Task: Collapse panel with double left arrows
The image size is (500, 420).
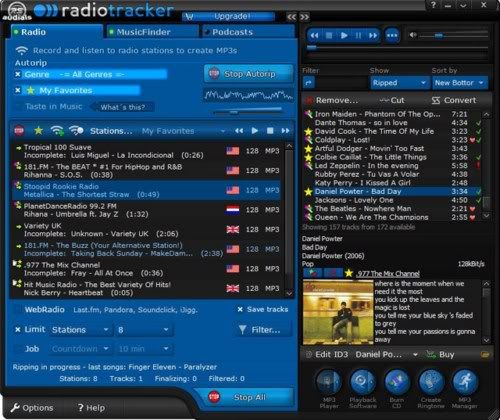Action: pyautogui.click(x=291, y=17)
